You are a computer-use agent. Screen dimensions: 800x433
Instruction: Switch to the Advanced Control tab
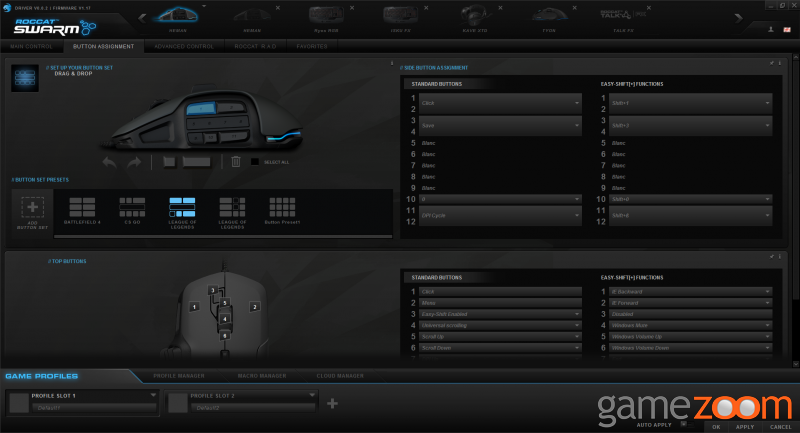click(x=184, y=46)
